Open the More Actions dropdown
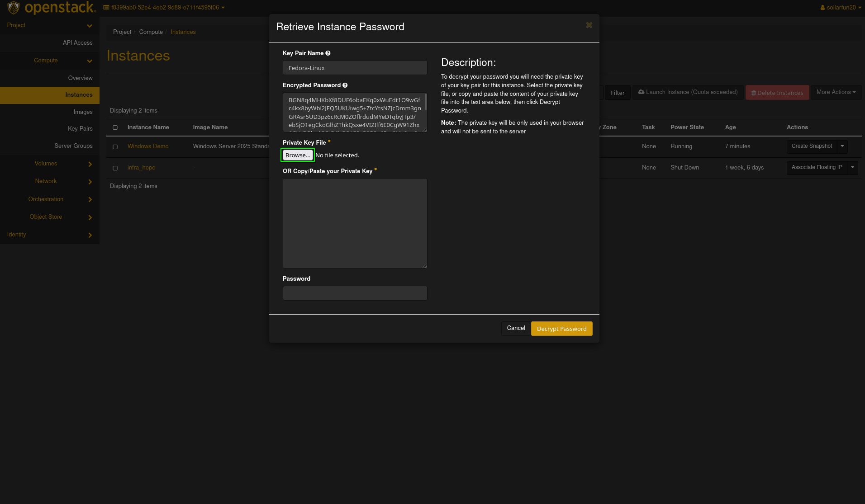The image size is (865, 504). [x=836, y=92]
